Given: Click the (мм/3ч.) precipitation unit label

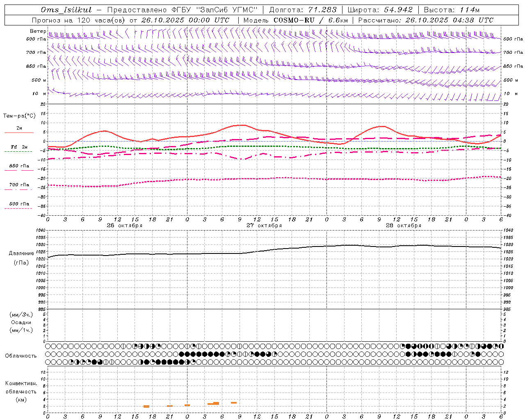Looking at the screenshot, I should [21, 315].
